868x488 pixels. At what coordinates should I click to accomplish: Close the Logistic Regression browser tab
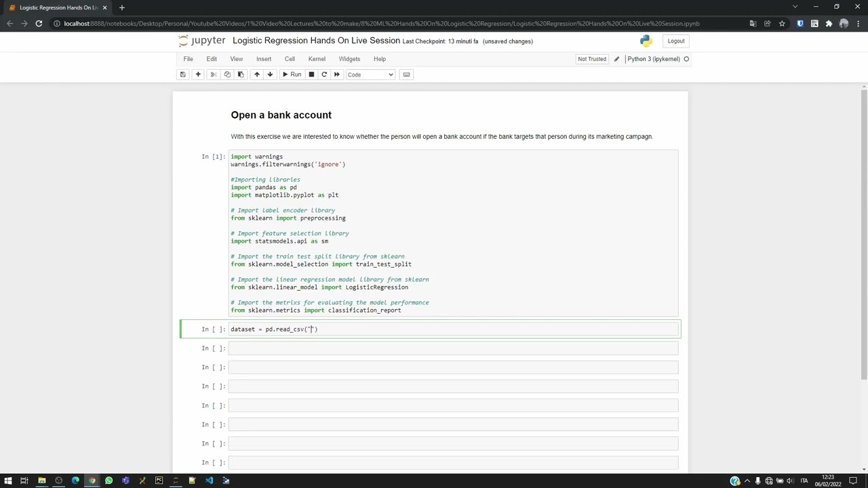pos(104,7)
